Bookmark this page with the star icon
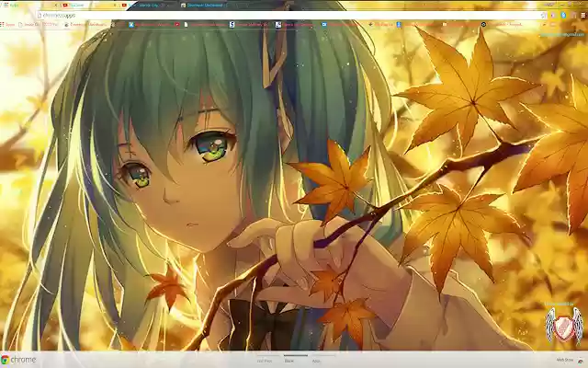The image size is (588, 368). pyautogui.click(x=543, y=16)
